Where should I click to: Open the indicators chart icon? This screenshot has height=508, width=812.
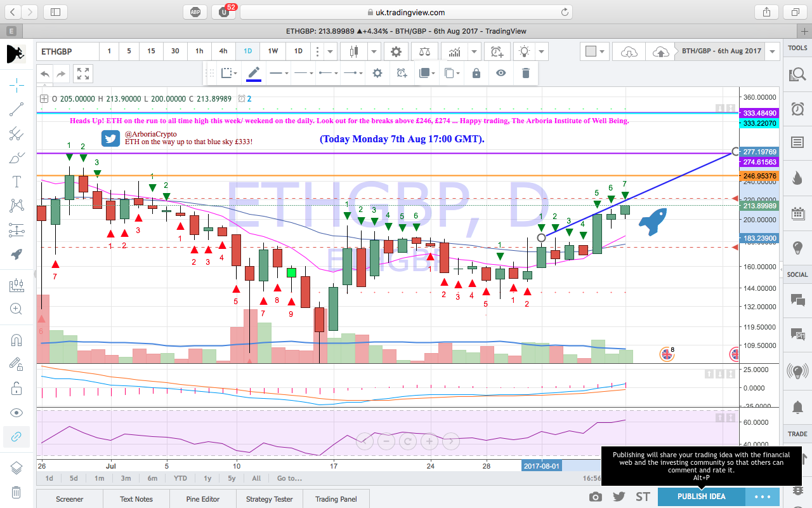(x=454, y=51)
